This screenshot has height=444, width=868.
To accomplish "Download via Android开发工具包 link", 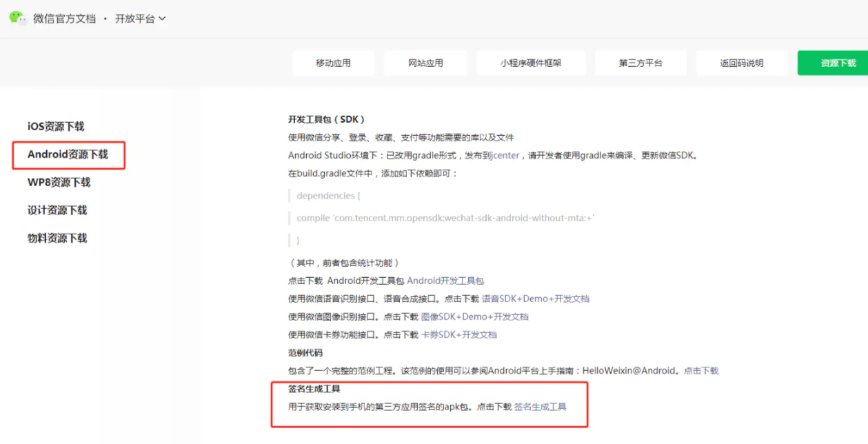I will [445, 281].
